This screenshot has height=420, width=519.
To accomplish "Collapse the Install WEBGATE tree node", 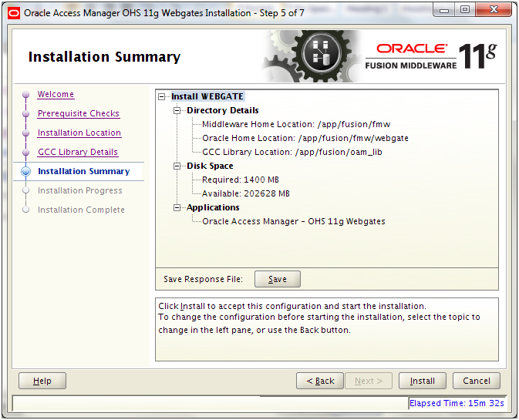I will pyautogui.click(x=161, y=97).
